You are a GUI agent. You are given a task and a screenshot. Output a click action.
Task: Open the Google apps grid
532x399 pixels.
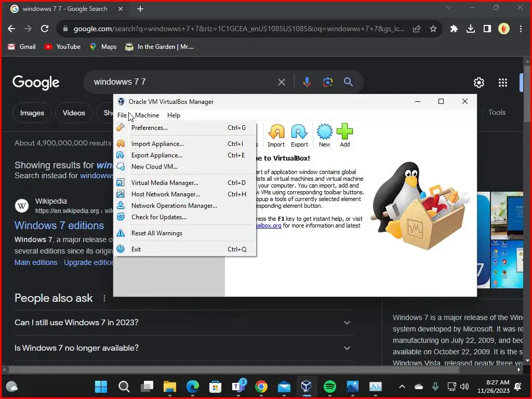[x=502, y=83]
